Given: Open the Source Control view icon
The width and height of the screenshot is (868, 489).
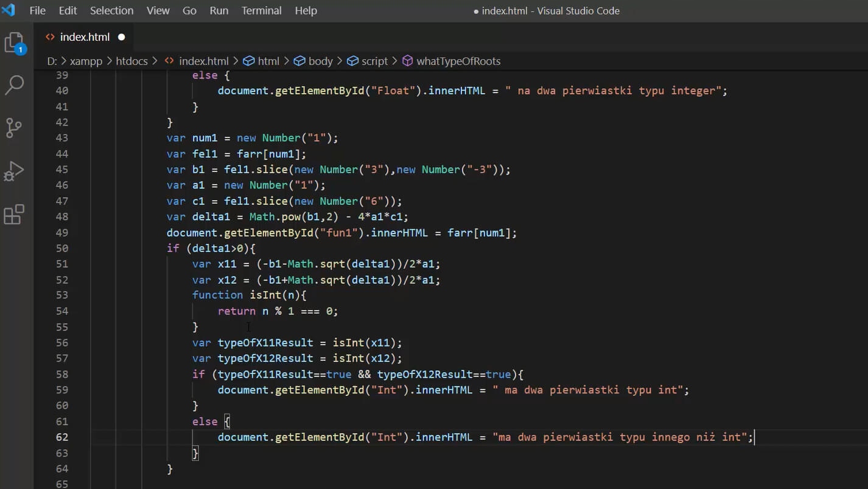Looking at the screenshot, I should click(x=15, y=128).
